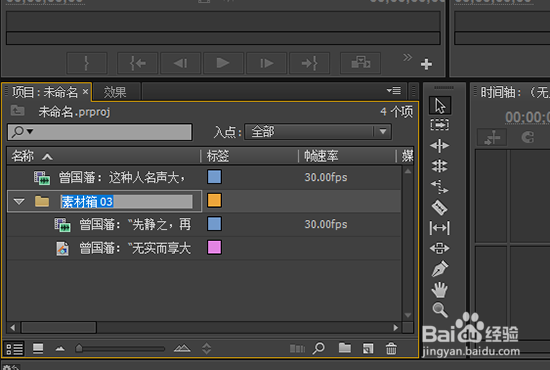Select the clip 曾国藩: 这种人名声大

[x=122, y=177]
